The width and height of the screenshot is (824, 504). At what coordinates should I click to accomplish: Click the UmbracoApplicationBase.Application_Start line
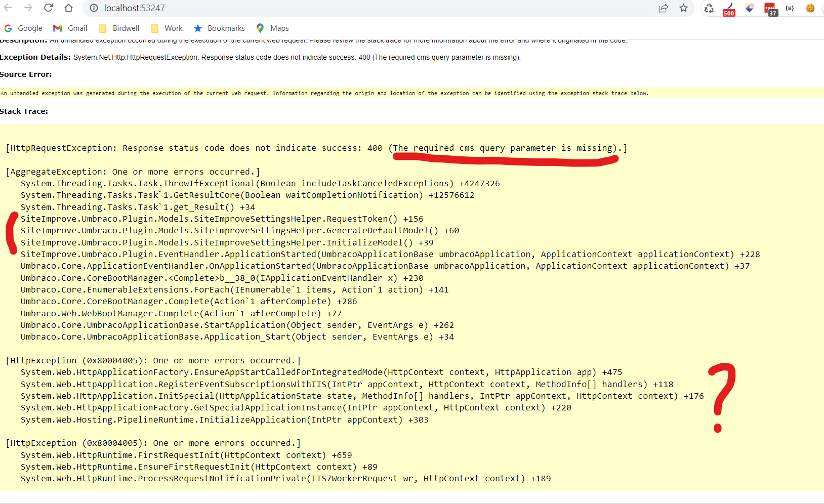click(x=237, y=337)
